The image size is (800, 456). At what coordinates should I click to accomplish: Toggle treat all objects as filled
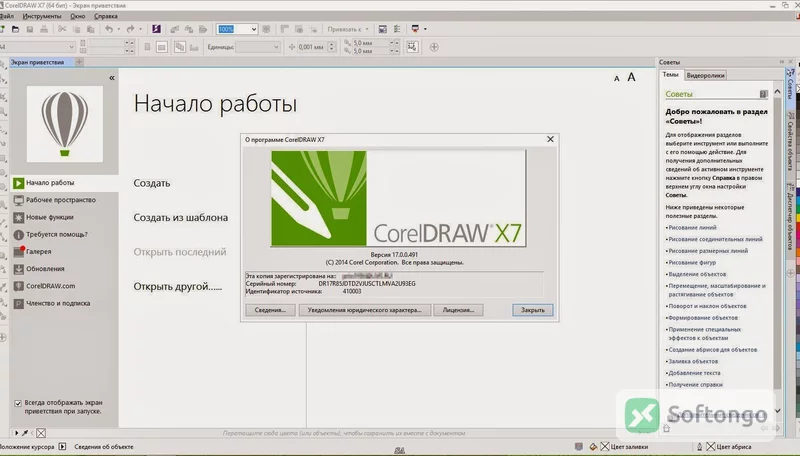tap(412, 47)
